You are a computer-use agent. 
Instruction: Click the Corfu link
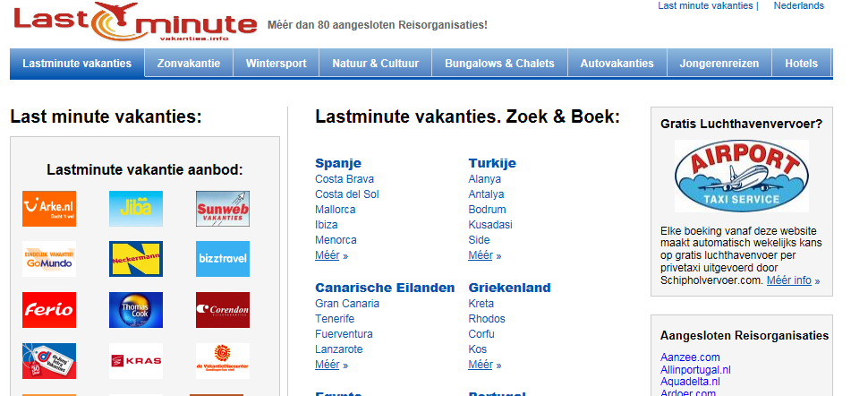[x=481, y=334]
